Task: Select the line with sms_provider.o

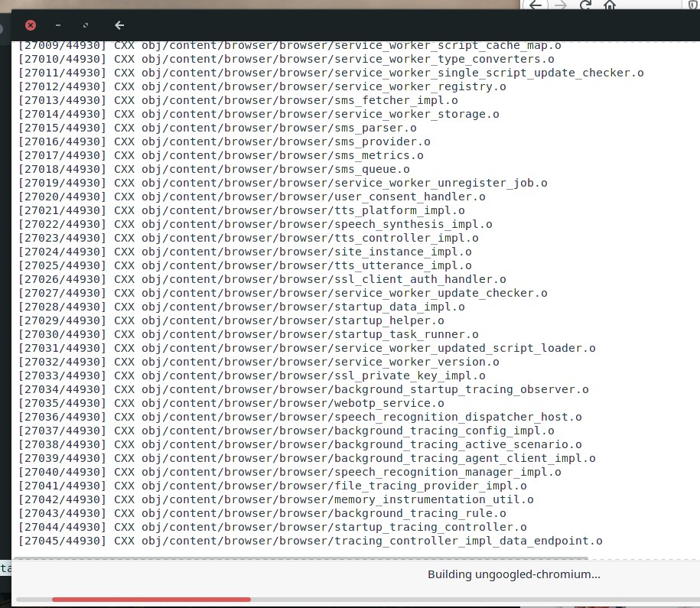Action: [x=224, y=142]
